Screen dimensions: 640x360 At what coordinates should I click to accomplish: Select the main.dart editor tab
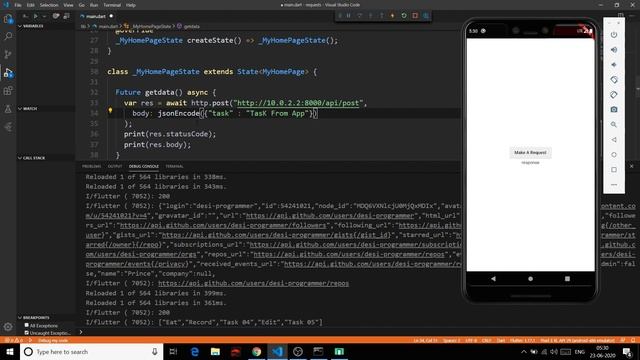[96, 16]
